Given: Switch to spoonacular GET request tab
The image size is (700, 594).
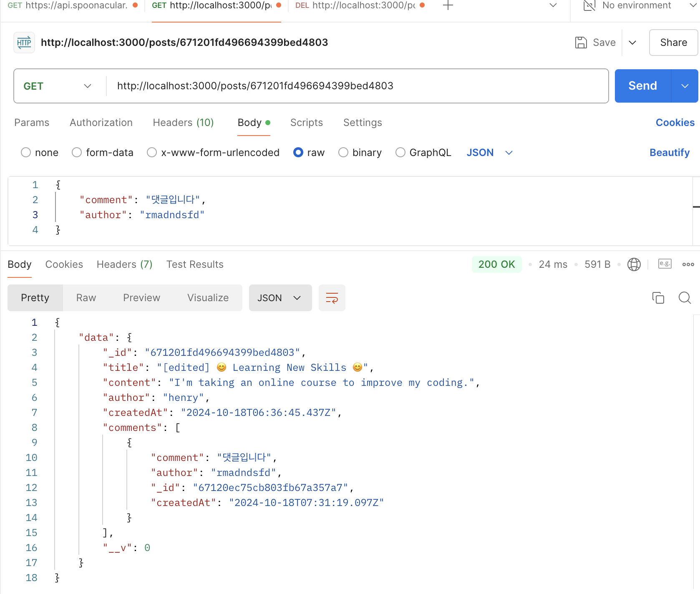Looking at the screenshot, I should [x=73, y=5].
